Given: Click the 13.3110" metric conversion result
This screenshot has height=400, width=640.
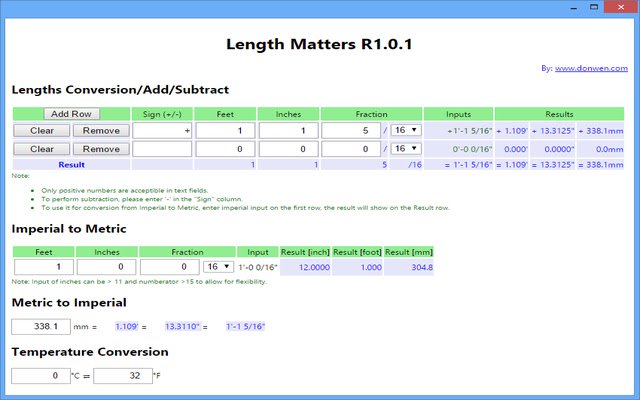Looking at the screenshot, I should 182,327.
